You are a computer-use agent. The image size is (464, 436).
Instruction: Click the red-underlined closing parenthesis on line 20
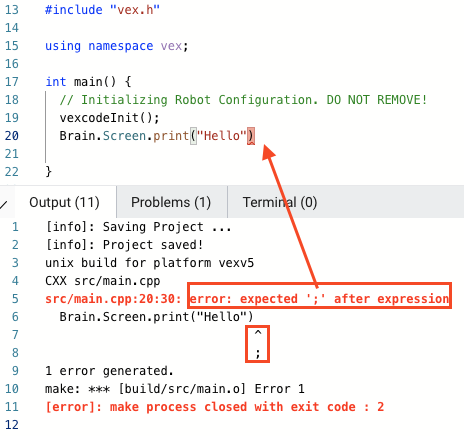pyautogui.click(x=251, y=136)
